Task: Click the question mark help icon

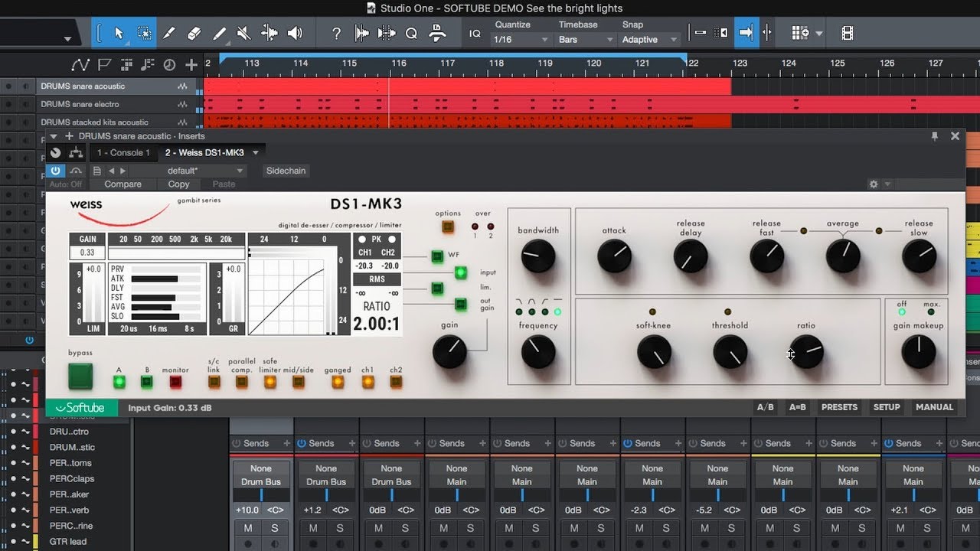Action: 336,33
